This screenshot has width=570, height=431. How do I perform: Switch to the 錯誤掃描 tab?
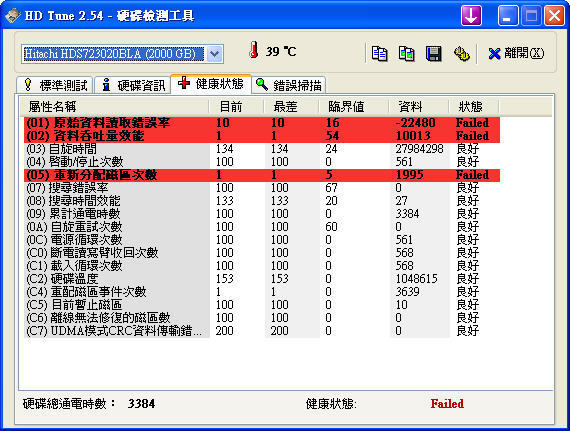[x=288, y=85]
